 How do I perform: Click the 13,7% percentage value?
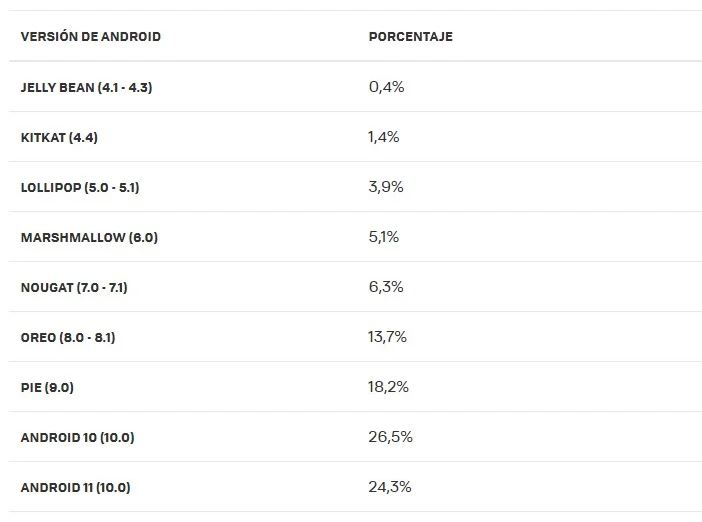tap(387, 337)
